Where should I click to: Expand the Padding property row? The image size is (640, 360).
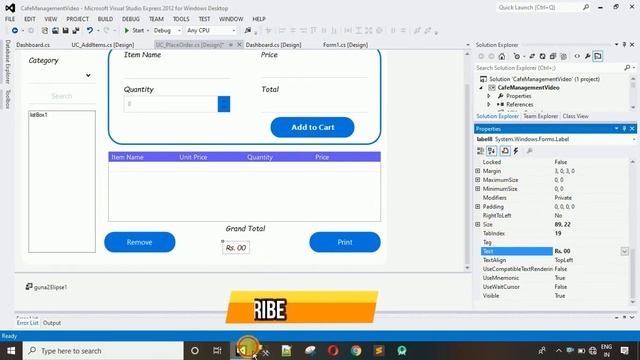click(478, 207)
